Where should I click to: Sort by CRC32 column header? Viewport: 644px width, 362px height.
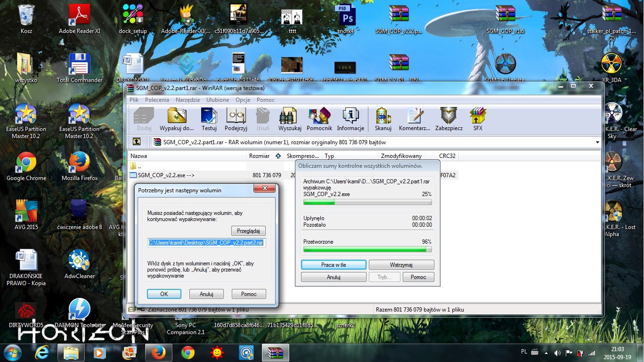[x=441, y=156]
